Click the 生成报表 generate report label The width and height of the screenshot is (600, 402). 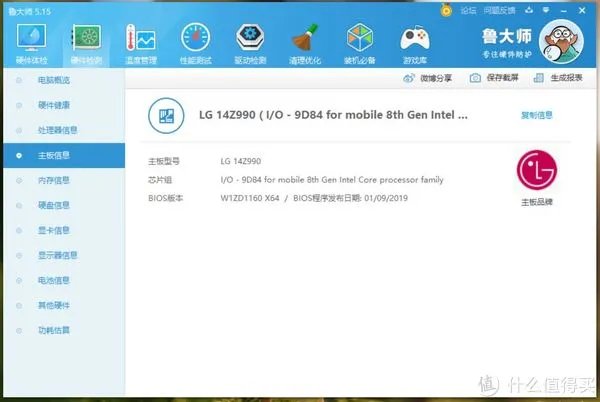coord(566,78)
